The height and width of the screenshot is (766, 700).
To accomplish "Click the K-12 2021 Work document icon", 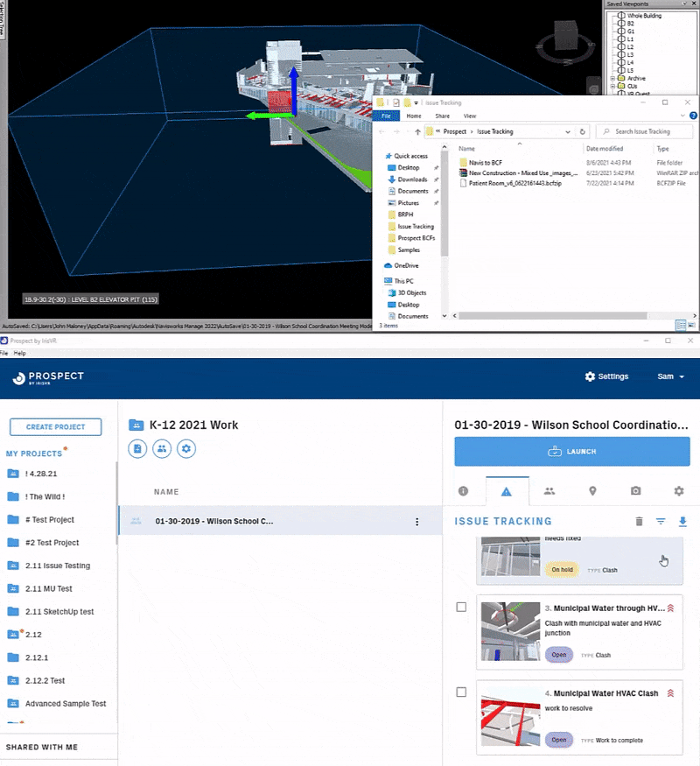I will [x=137, y=448].
